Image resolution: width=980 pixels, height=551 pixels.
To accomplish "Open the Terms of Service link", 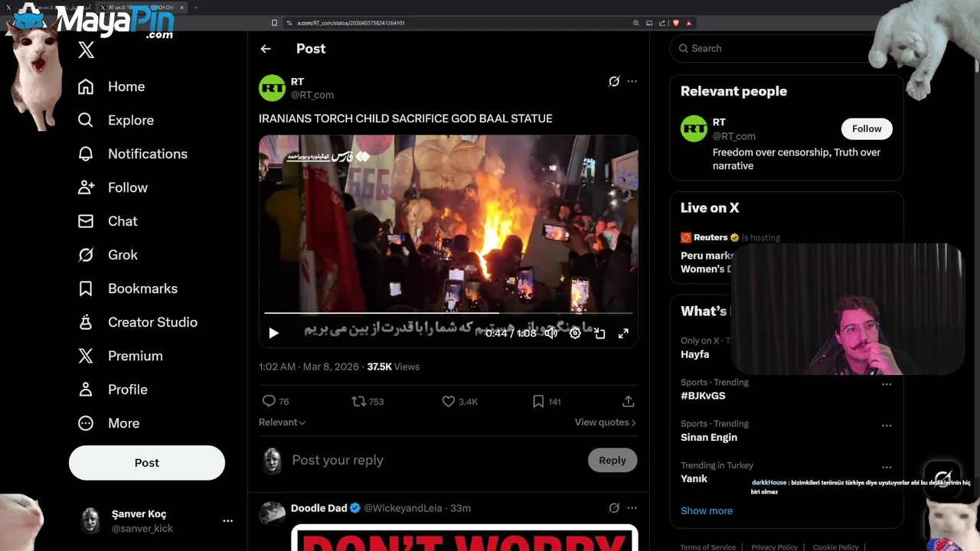I will [x=708, y=547].
